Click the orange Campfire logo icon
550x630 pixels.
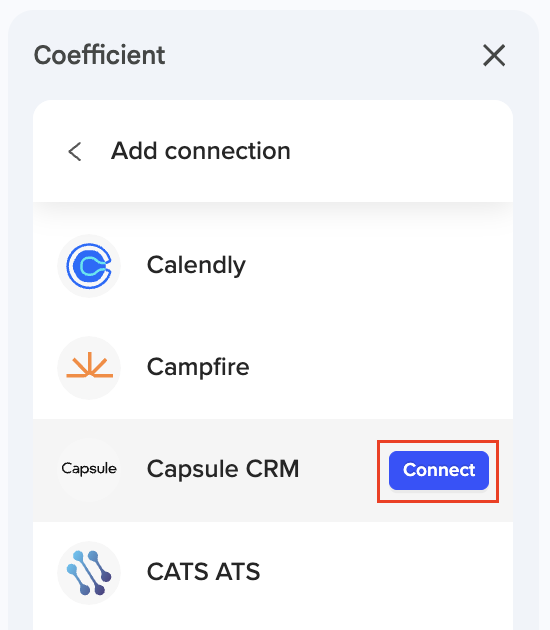coord(89,368)
